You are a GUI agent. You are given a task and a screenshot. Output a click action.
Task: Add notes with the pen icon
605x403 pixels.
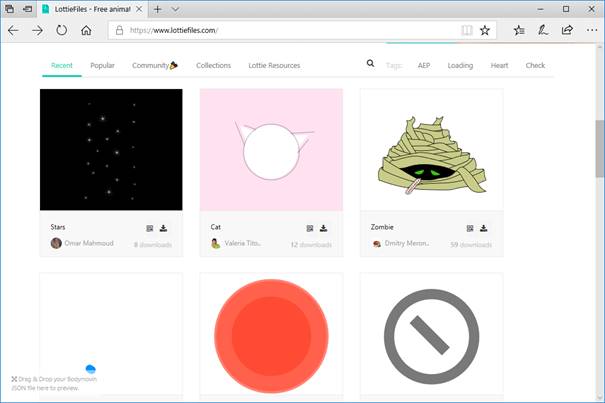(x=543, y=30)
